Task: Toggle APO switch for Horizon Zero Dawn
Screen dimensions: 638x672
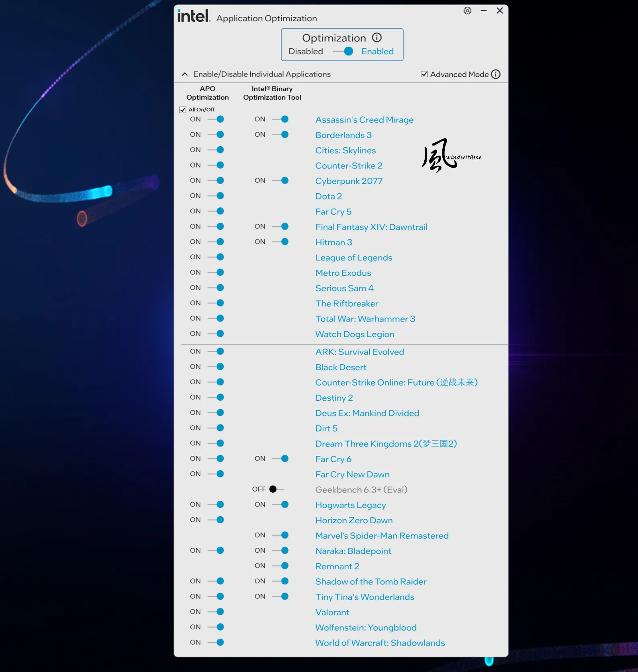Action: [216, 520]
